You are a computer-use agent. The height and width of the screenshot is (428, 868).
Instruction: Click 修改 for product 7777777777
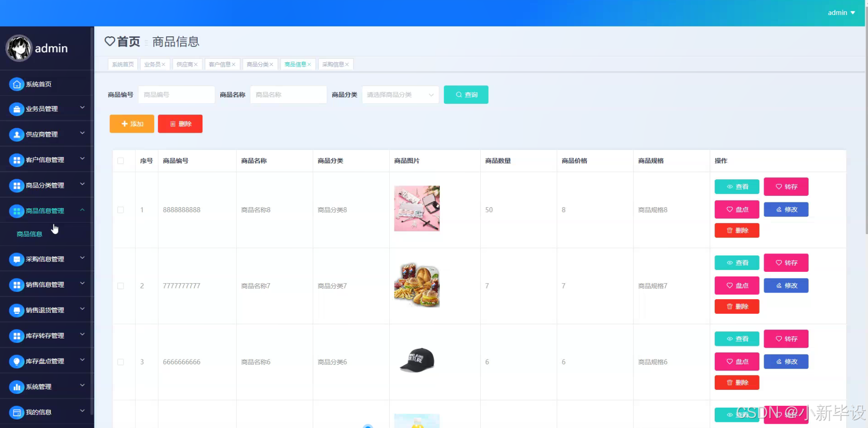coord(786,285)
